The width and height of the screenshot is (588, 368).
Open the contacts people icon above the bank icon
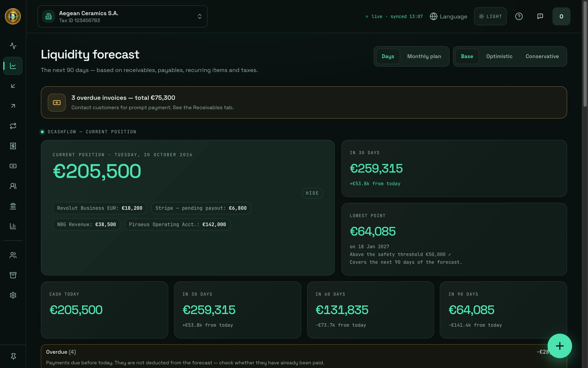13,186
